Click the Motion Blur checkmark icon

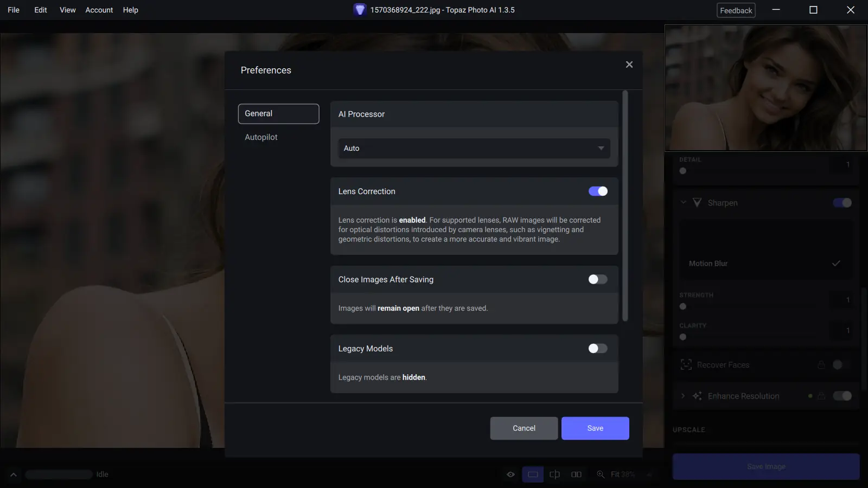(x=836, y=264)
